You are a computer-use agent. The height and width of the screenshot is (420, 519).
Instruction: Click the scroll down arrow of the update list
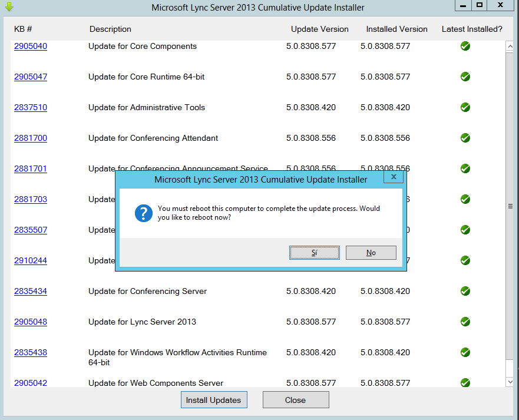510,382
